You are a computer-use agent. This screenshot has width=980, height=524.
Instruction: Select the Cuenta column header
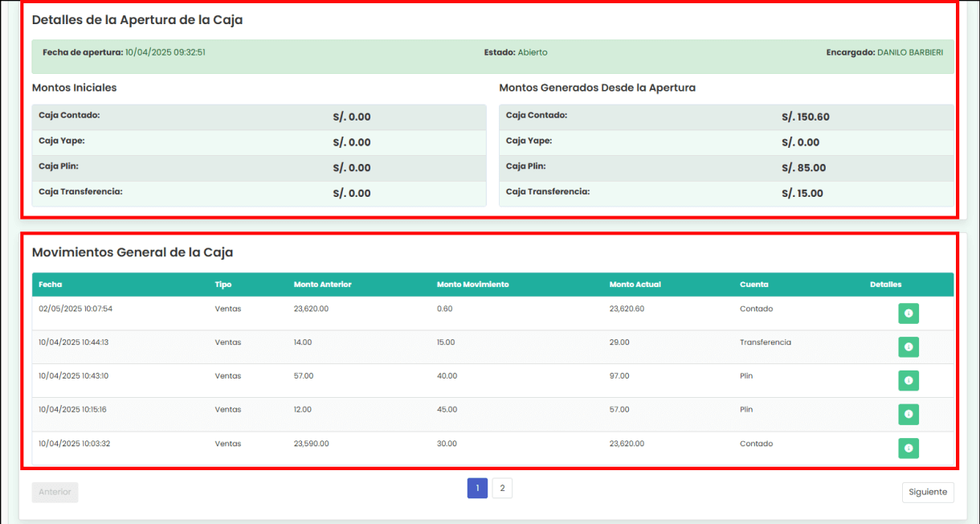click(753, 285)
